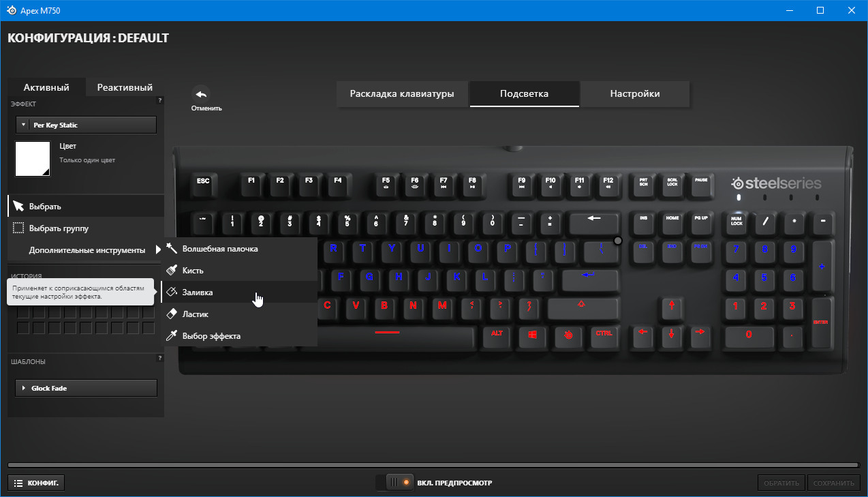
Task: Activate the Выбрать selection tool
Action: [86, 206]
